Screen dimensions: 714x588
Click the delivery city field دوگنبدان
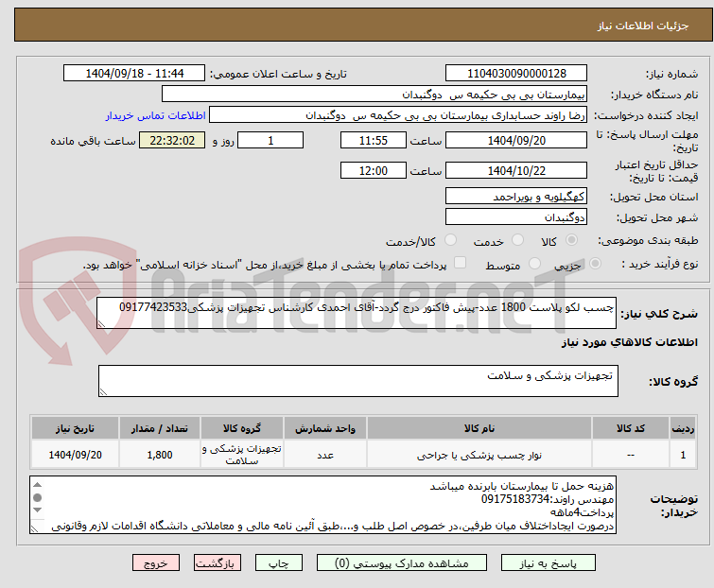click(516, 217)
